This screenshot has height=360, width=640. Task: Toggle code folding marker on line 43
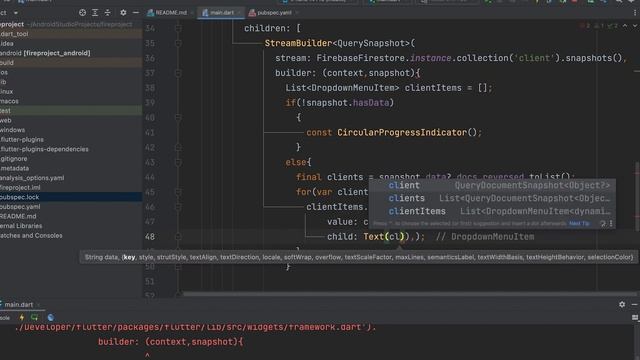[x=178, y=162]
